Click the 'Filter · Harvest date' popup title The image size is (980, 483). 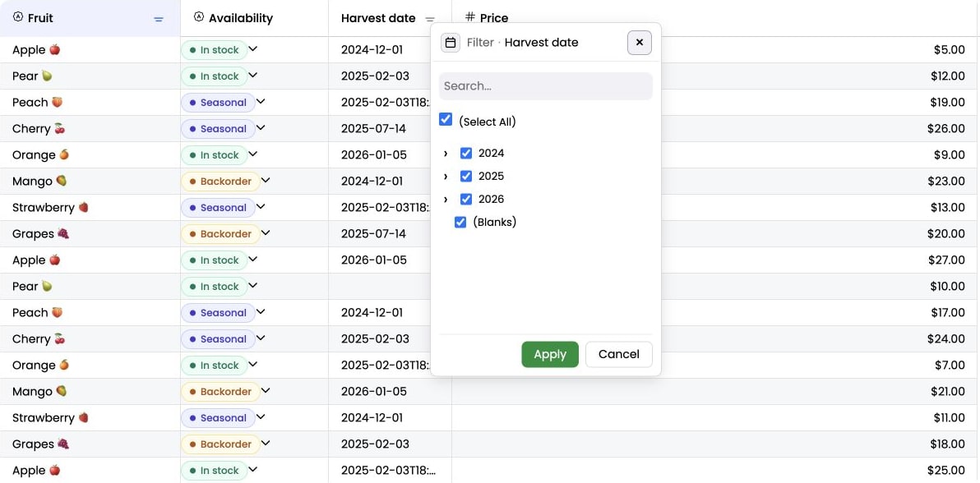[x=523, y=43]
